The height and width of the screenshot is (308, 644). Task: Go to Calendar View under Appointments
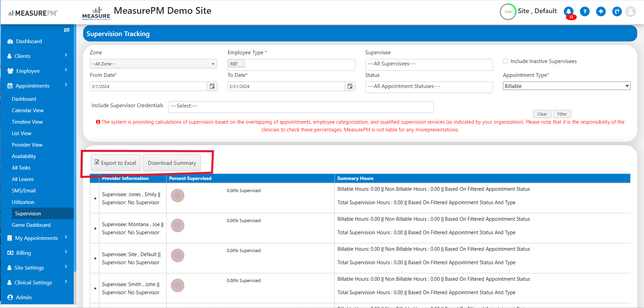[28, 111]
